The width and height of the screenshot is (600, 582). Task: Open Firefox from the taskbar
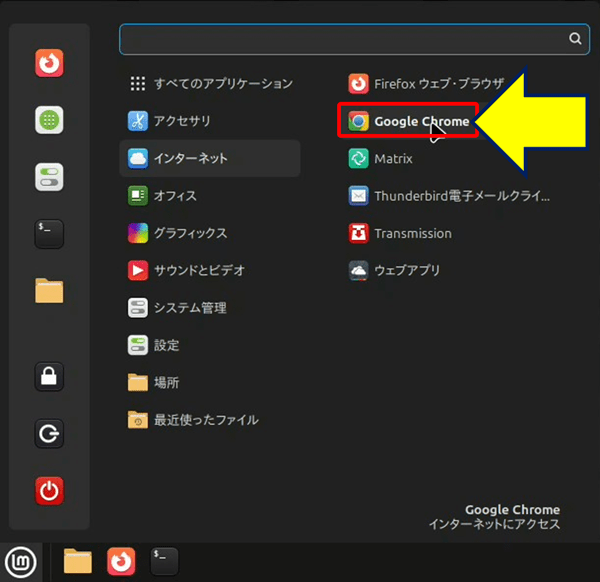(121, 561)
